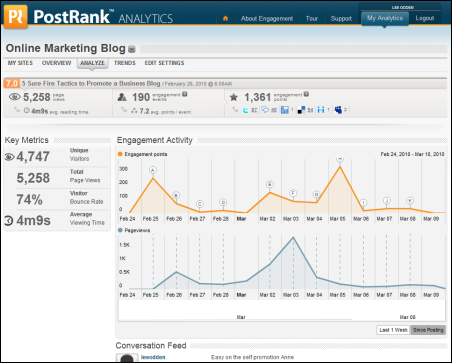Viewport: 452px width, 363px height.
Task: Click the Since Posting range button
Action: click(428, 330)
